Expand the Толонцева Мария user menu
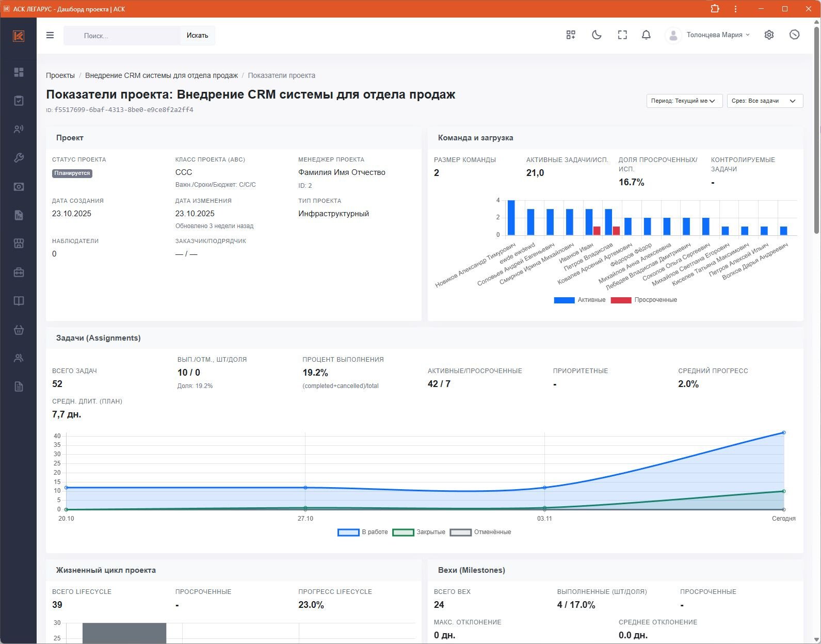 tap(717, 35)
